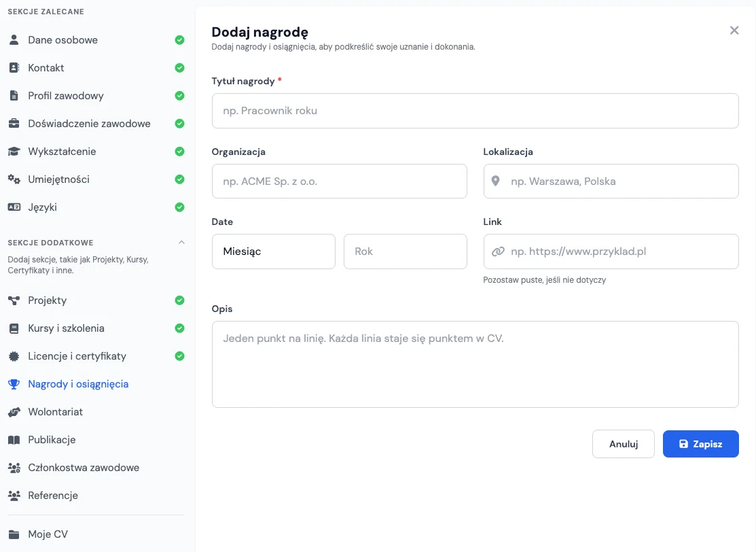Click the Dane osobowe person icon
The image size is (756, 552).
(x=14, y=40)
